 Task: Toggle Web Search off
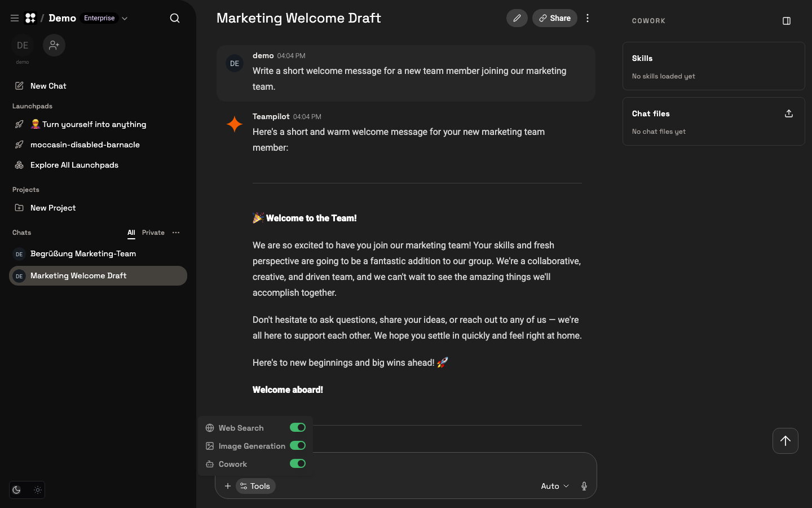click(x=298, y=427)
